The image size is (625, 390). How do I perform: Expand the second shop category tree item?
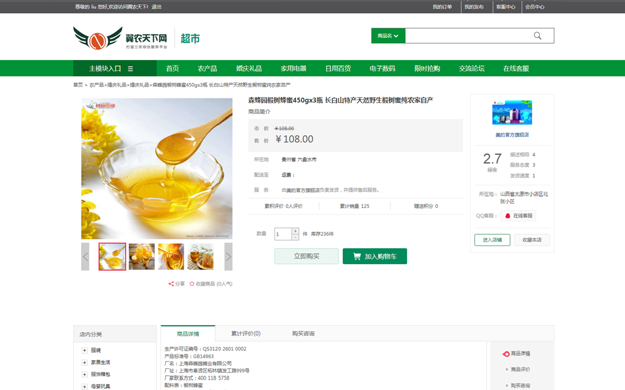click(85, 362)
